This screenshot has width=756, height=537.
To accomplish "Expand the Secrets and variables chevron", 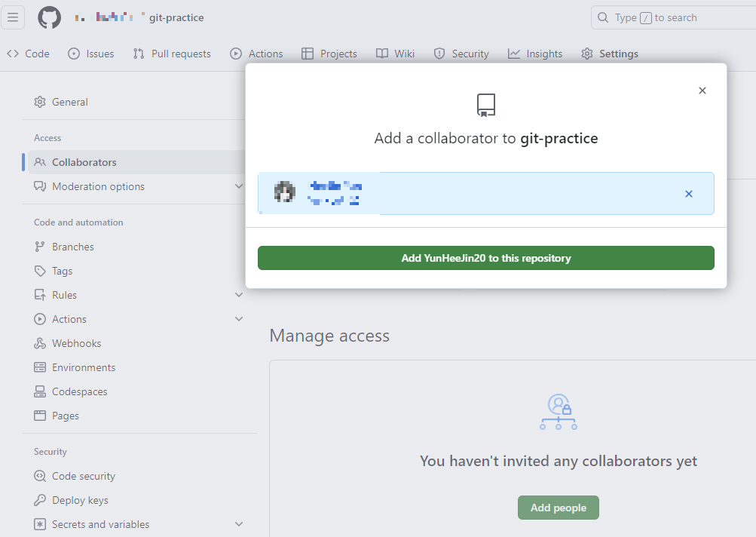I will coord(239,524).
